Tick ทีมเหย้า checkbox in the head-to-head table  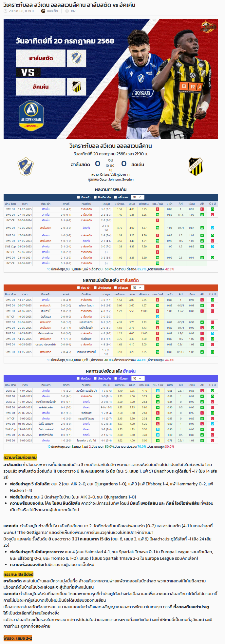78,197
